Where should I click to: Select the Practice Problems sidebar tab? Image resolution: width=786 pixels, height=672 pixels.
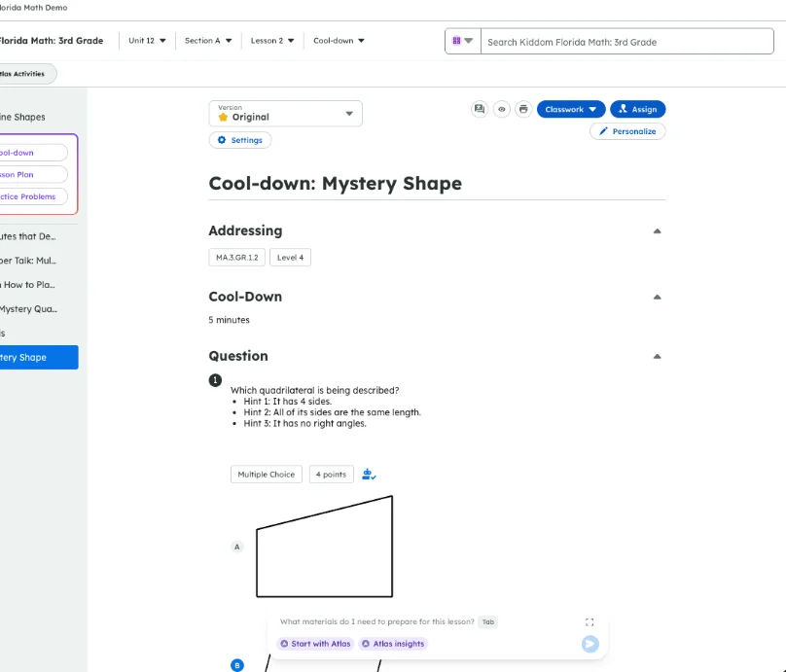(32, 196)
